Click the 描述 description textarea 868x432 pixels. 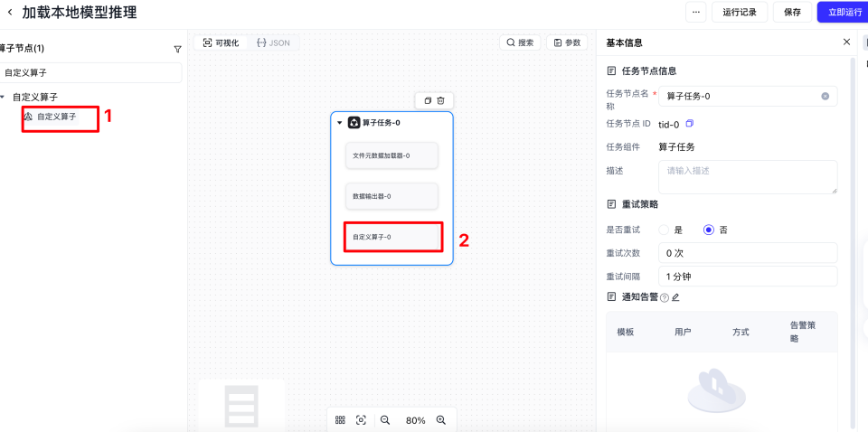(748, 177)
